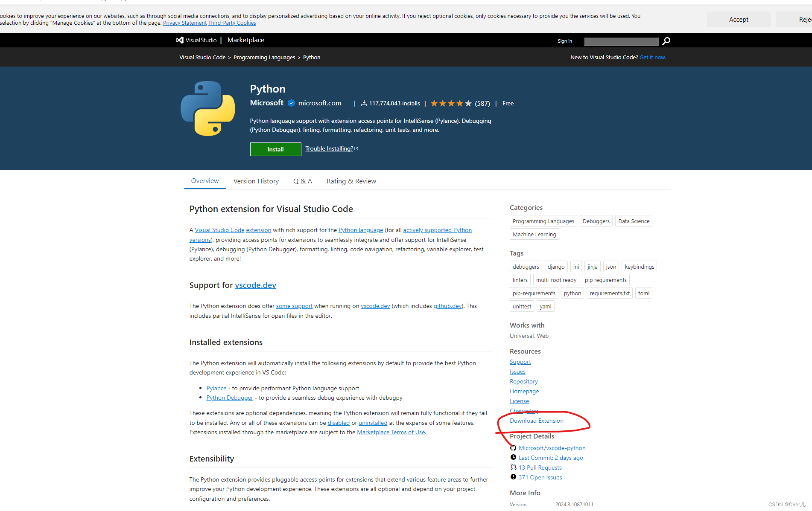This screenshot has height=511, width=812.
Task: Click the debuggers tag
Action: click(x=526, y=267)
